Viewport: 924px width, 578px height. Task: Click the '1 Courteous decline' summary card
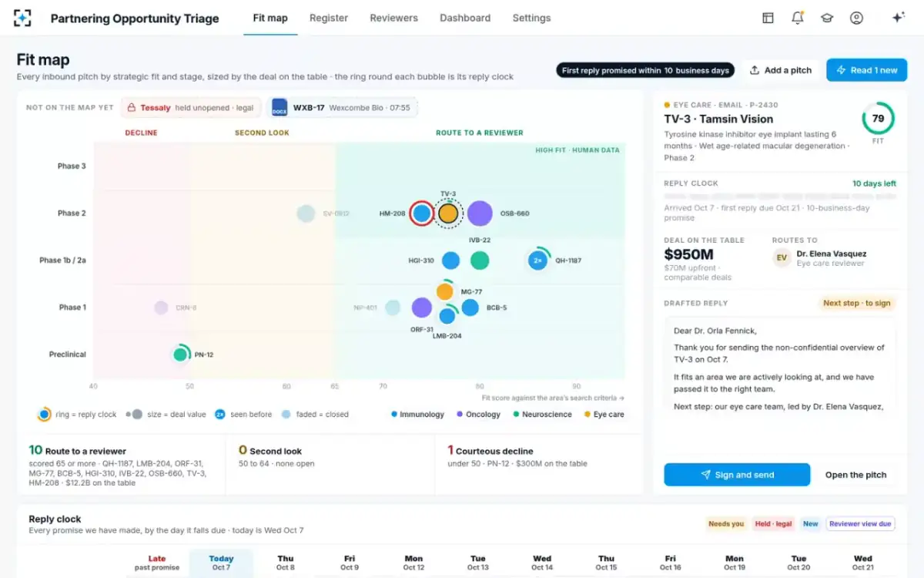[539, 465]
